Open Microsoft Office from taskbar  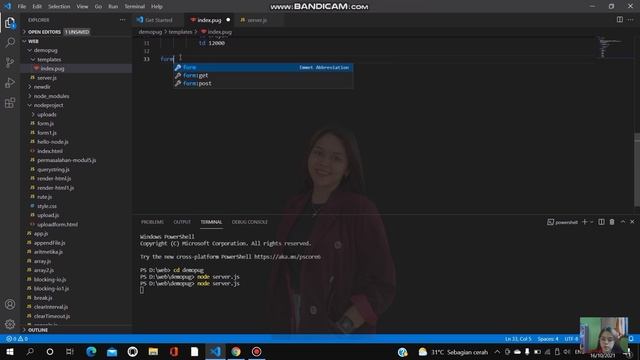pyautogui.click(x=174, y=351)
